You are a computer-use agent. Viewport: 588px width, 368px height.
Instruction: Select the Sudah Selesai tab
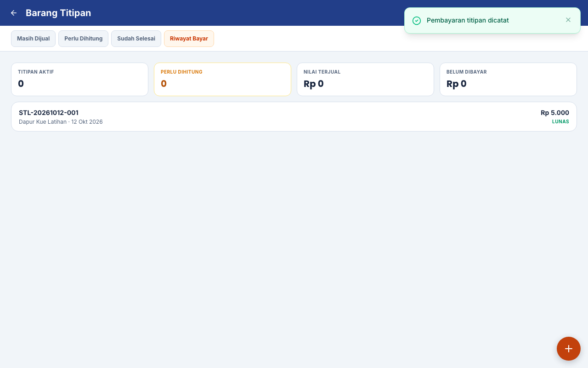point(136,39)
